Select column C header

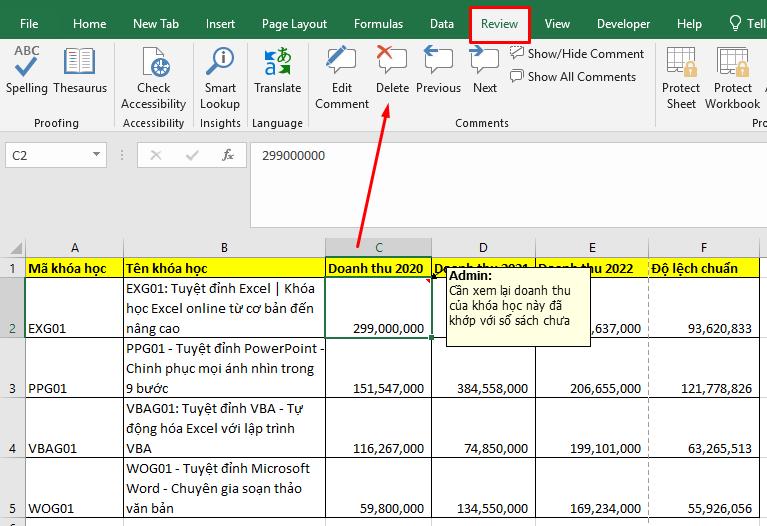click(378, 248)
